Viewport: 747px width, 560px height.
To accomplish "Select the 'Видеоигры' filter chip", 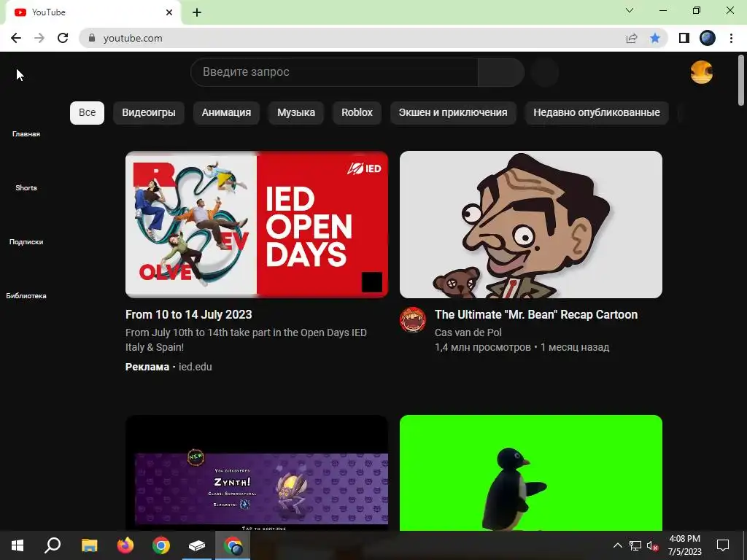I will (x=149, y=113).
